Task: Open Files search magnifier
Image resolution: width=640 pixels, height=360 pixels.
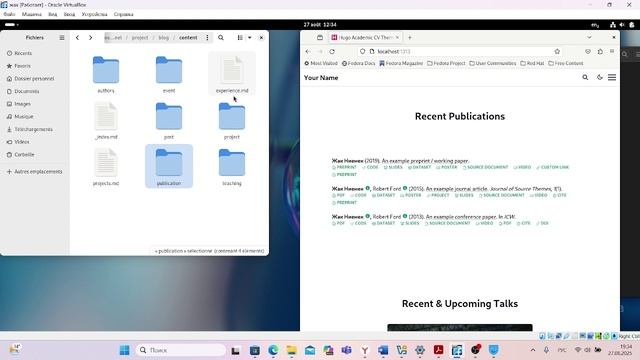Action: 221,38
